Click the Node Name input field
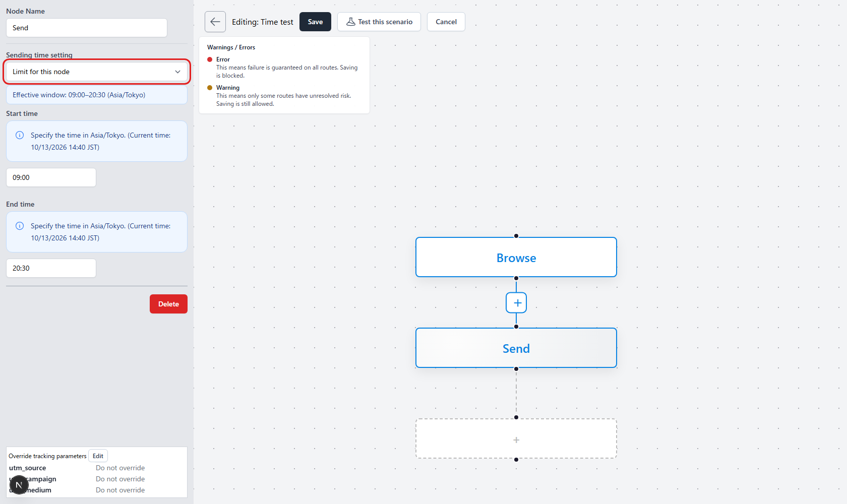 point(87,28)
